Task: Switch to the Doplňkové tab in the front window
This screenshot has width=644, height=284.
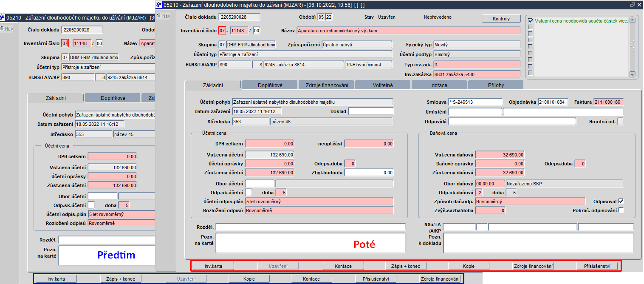Action: click(x=270, y=85)
